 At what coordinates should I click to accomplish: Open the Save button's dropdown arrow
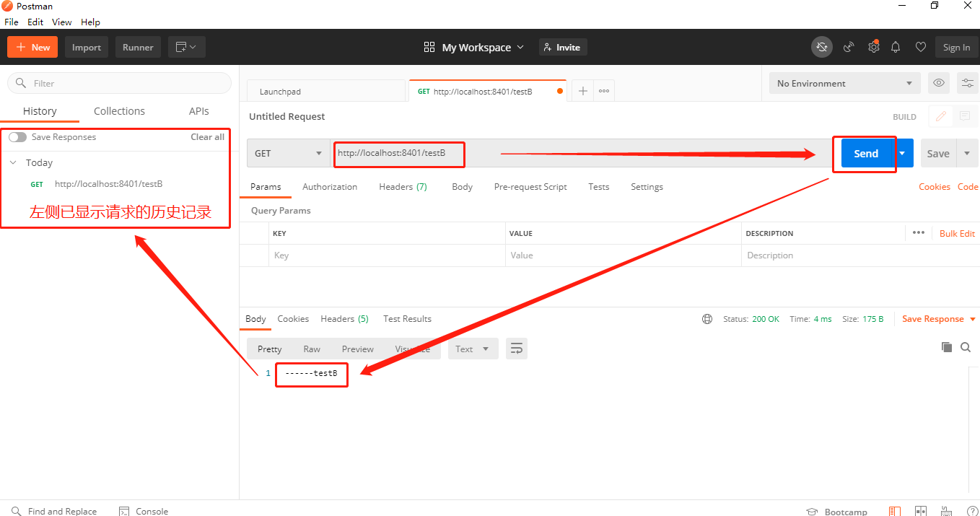[968, 153]
